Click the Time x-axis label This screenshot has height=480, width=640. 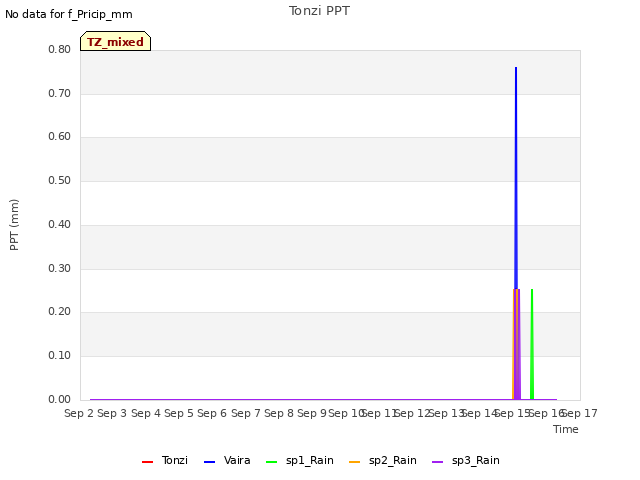(x=566, y=429)
